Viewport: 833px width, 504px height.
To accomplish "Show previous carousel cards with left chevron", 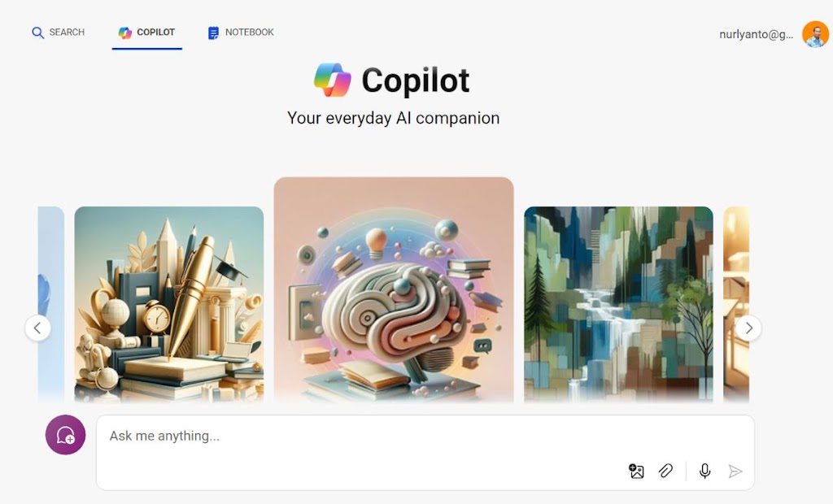I will [x=37, y=328].
